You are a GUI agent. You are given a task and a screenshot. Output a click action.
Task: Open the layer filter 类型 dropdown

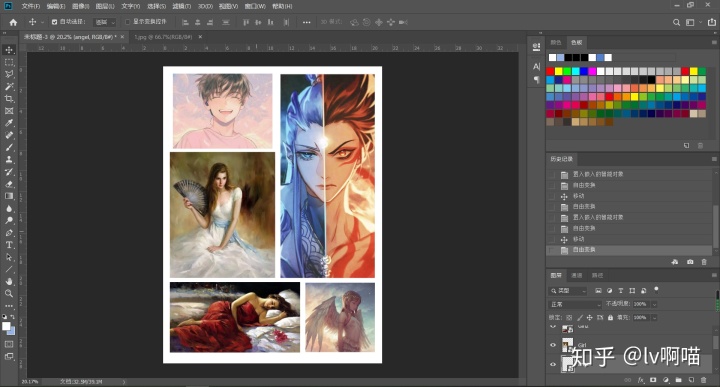568,291
